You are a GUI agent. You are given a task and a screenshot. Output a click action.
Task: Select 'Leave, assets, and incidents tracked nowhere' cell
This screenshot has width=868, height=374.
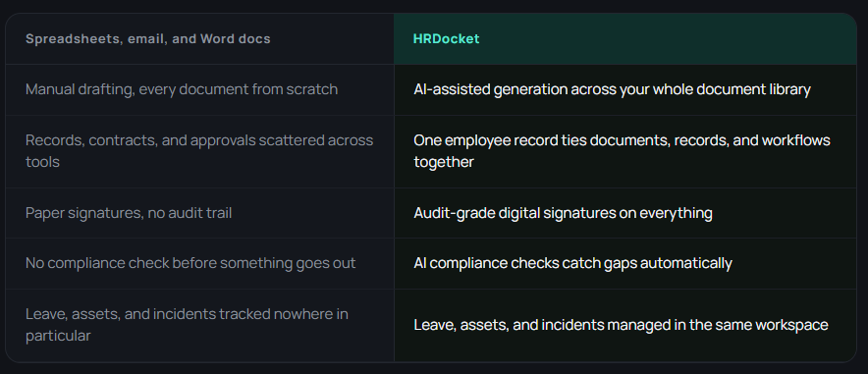(x=200, y=325)
